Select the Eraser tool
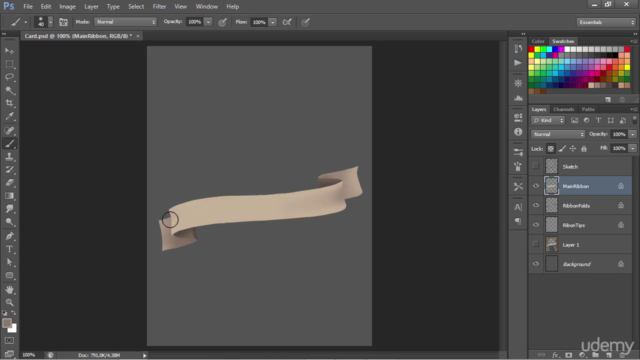The image size is (640, 360). [9, 183]
